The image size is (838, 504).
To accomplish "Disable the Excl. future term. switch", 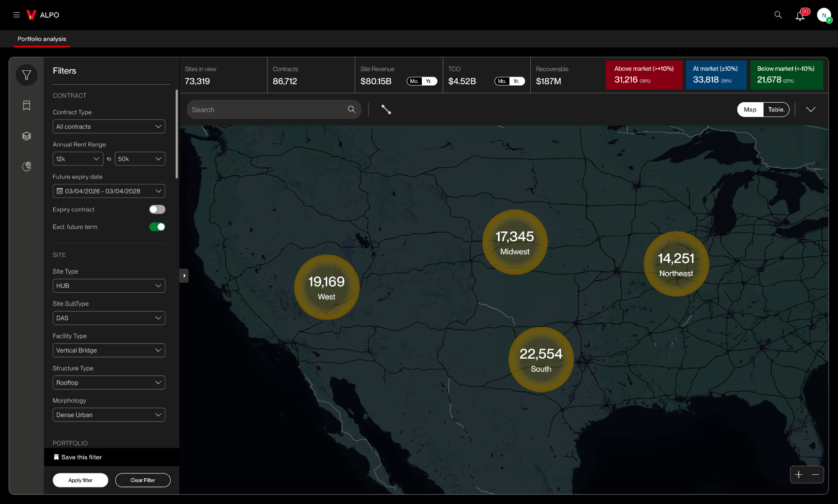I will click(x=157, y=227).
